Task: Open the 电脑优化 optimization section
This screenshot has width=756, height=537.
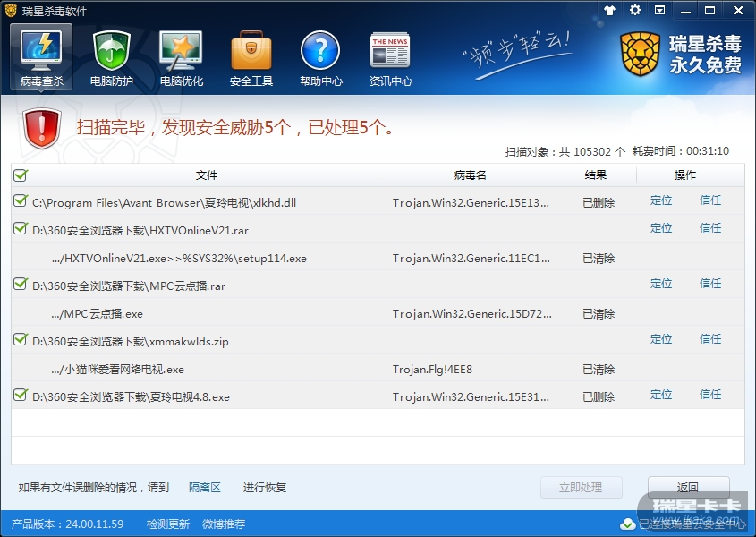Action: pos(182,57)
